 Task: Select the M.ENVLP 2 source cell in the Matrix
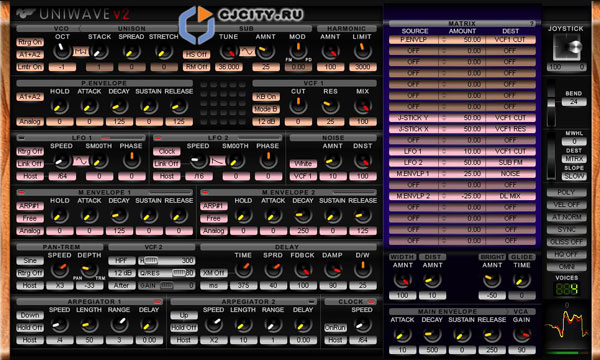(x=413, y=196)
